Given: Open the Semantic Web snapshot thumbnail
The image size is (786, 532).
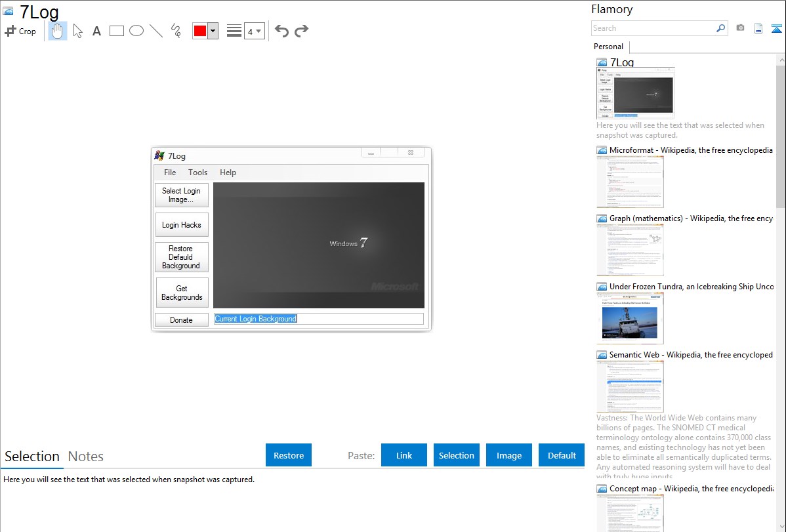Looking at the screenshot, I should (630, 386).
